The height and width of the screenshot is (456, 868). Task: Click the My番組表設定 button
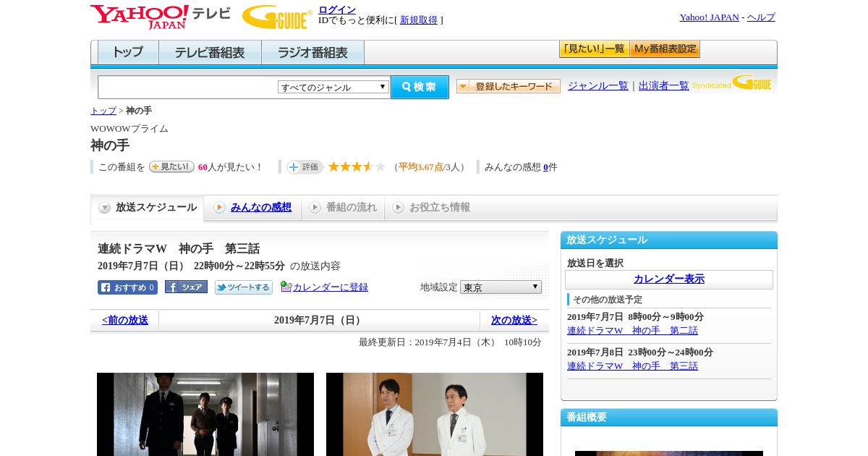[665, 49]
